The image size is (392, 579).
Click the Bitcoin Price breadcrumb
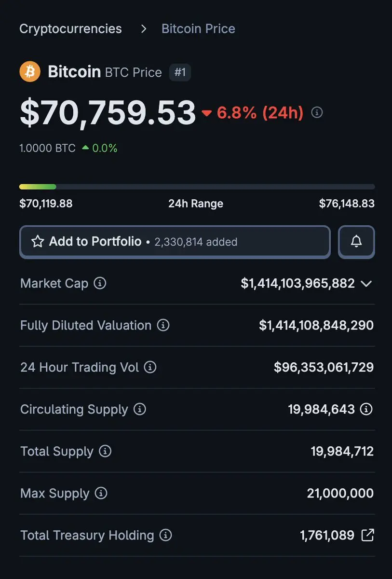tap(198, 29)
